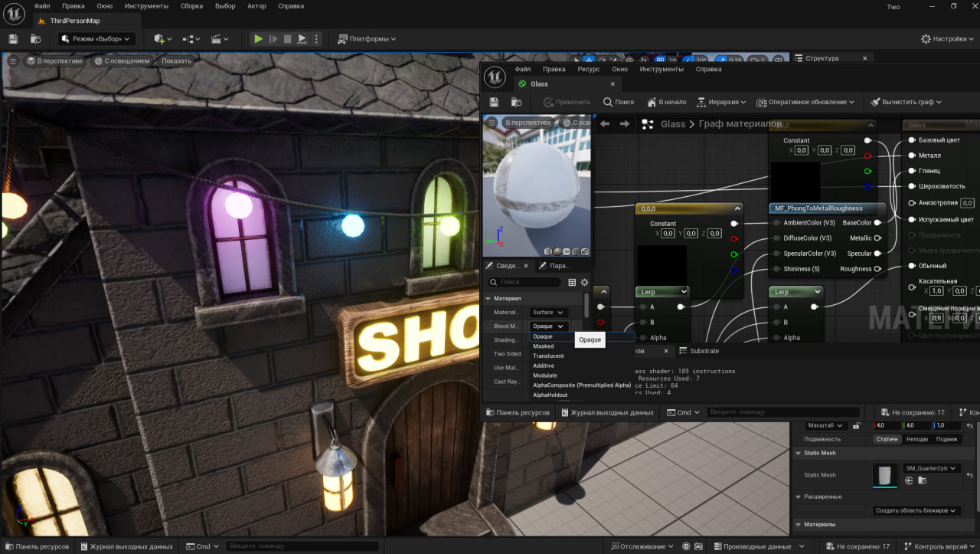Screen dimensions: 980x554
Task: Select Masked in the blend mode dropdown
Action: tap(544, 346)
